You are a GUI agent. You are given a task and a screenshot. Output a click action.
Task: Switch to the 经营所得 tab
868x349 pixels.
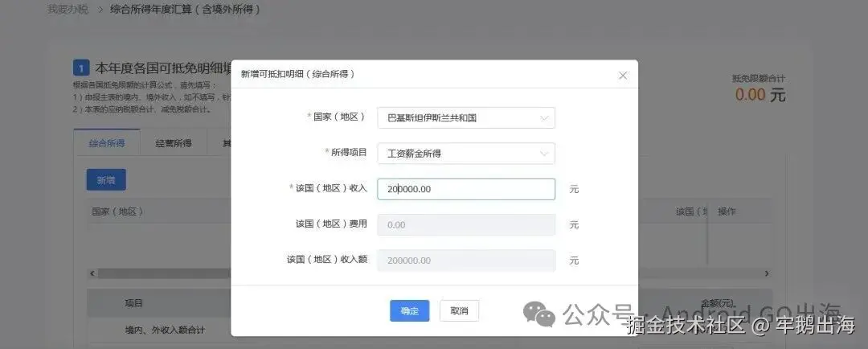pyautogui.click(x=174, y=143)
